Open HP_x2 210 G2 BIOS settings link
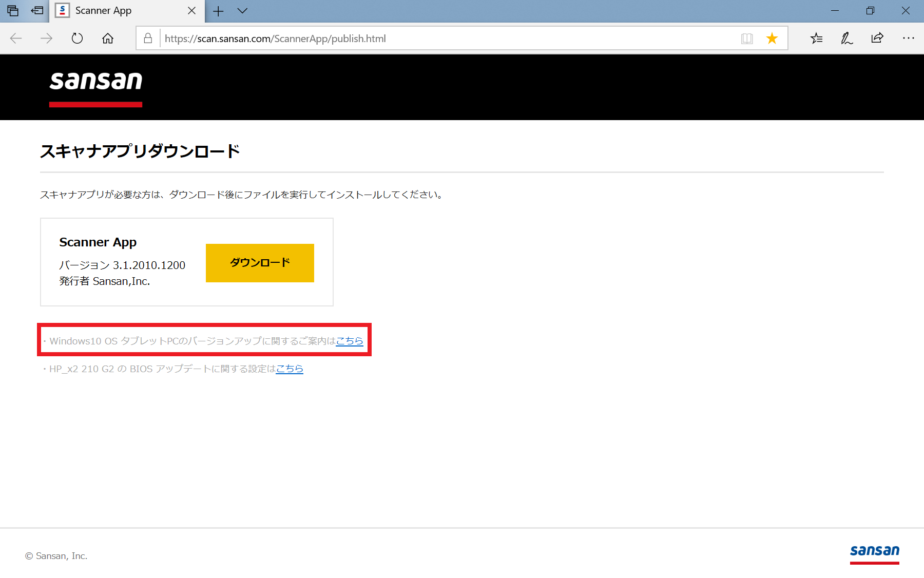The width and height of the screenshot is (924, 578). [290, 369]
